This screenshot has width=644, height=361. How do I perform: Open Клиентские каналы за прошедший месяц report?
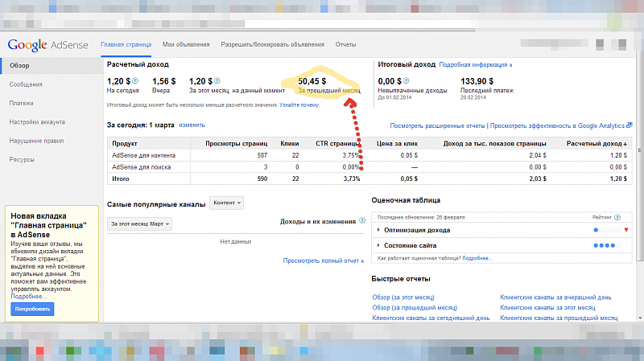point(559,318)
